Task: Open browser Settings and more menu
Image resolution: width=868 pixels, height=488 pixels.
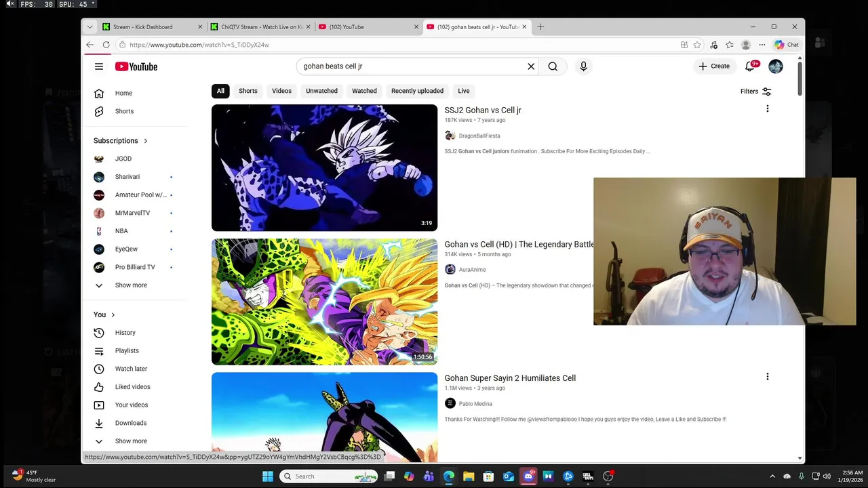Action: tap(762, 45)
